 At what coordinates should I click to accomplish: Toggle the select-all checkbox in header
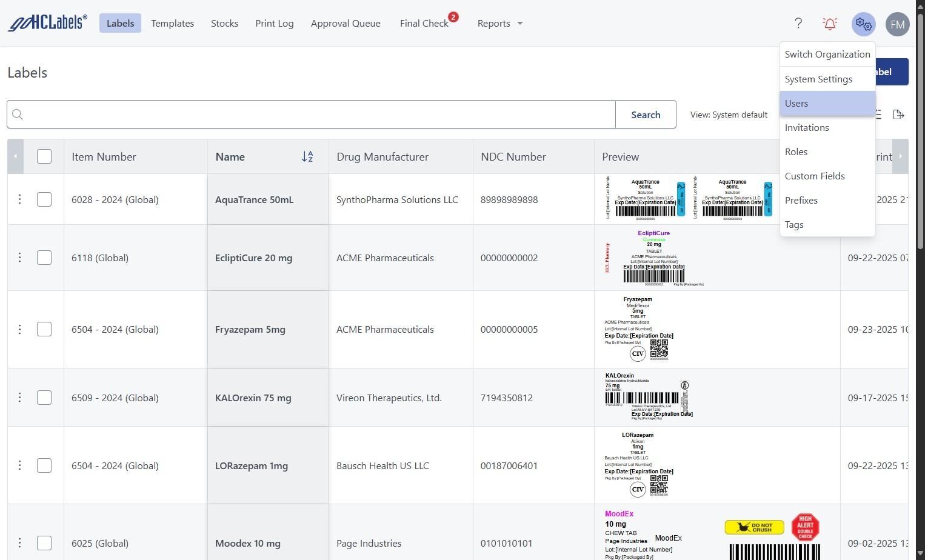pos(44,156)
